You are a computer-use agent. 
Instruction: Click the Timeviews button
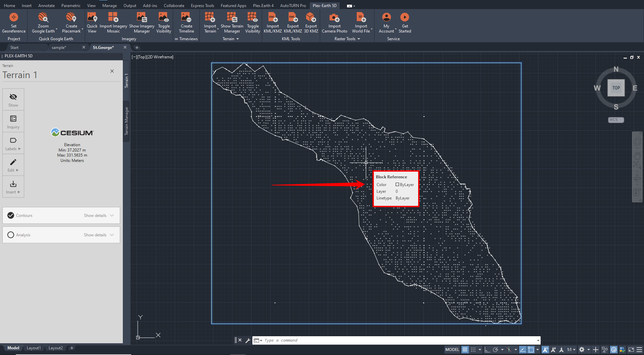[x=186, y=39]
